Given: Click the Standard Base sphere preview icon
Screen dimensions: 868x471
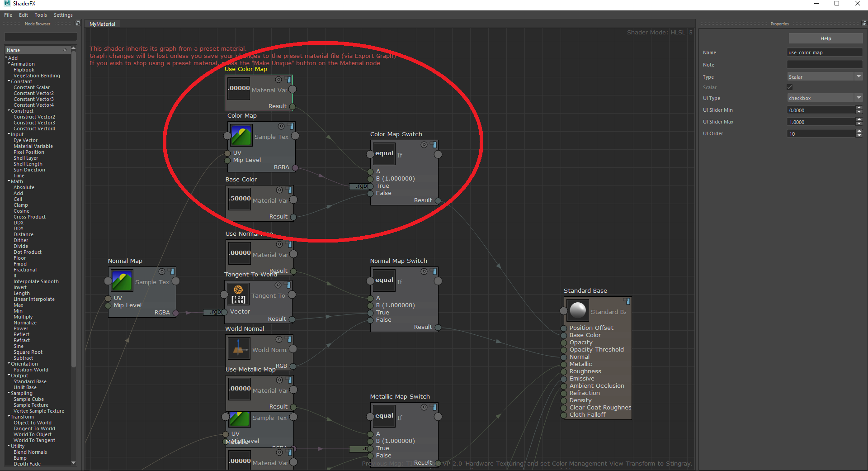Looking at the screenshot, I should tap(577, 311).
